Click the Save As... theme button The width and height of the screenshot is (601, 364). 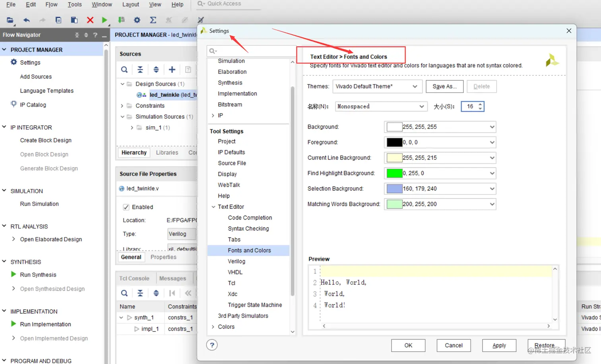click(x=444, y=86)
